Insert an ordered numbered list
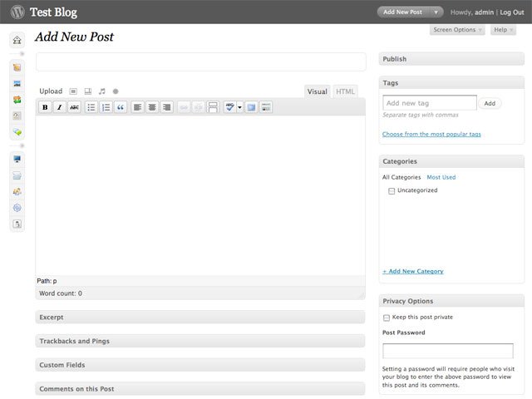This screenshot has width=532, height=399. pos(106,107)
